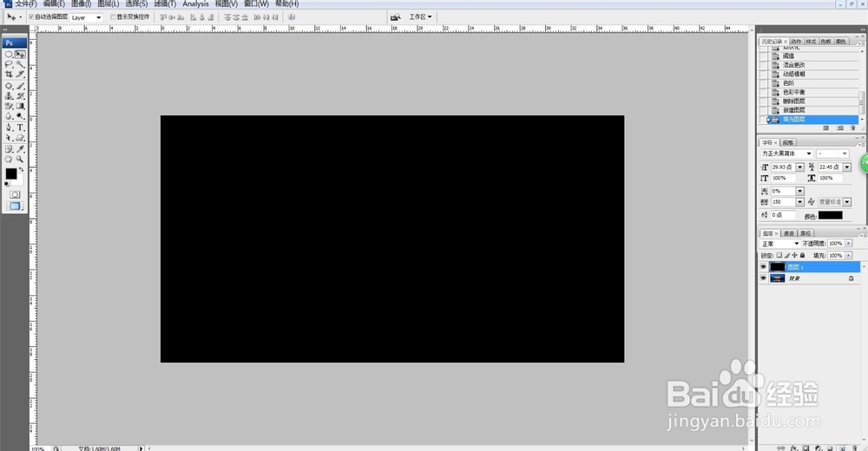Switch to the 通道 tab
Screen dimensions: 868x451
[789, 233]
